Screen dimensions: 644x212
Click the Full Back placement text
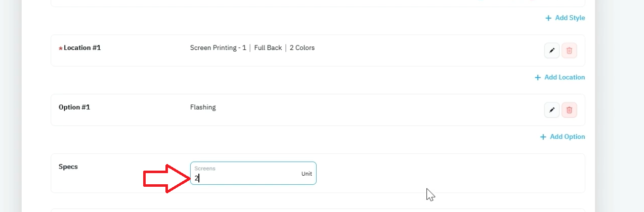coord(268,48)
